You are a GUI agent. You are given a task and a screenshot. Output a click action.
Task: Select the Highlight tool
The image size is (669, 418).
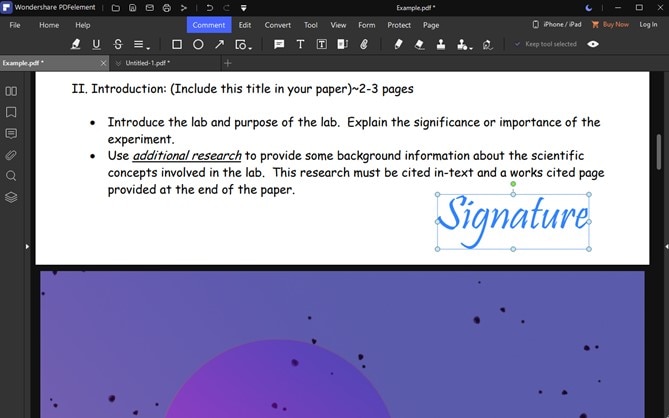tap(76, 44)
